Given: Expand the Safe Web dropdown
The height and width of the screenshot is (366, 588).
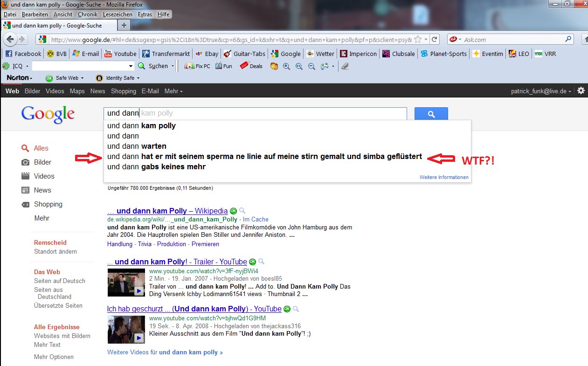Looking at the screenshot, I should pyautogui.click(x=82, y=78).
